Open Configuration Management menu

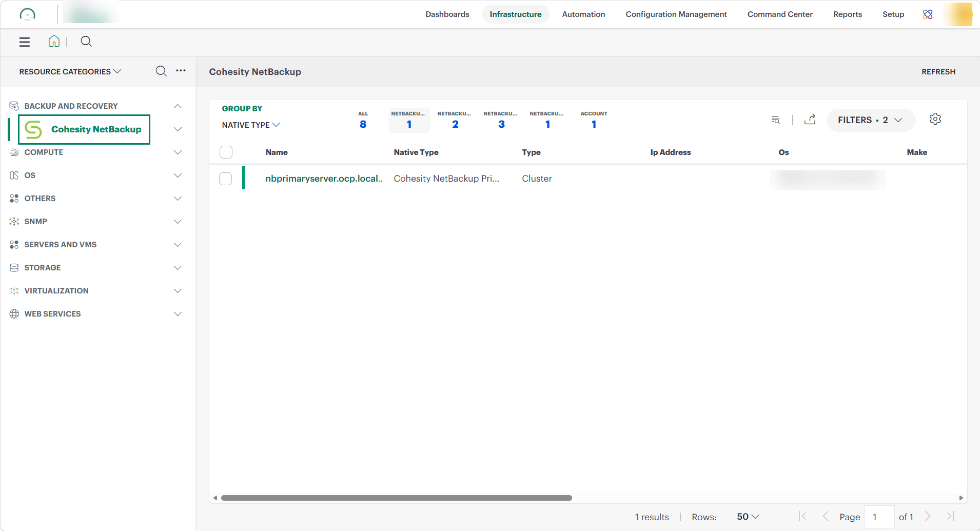click(x=676, y=14)
